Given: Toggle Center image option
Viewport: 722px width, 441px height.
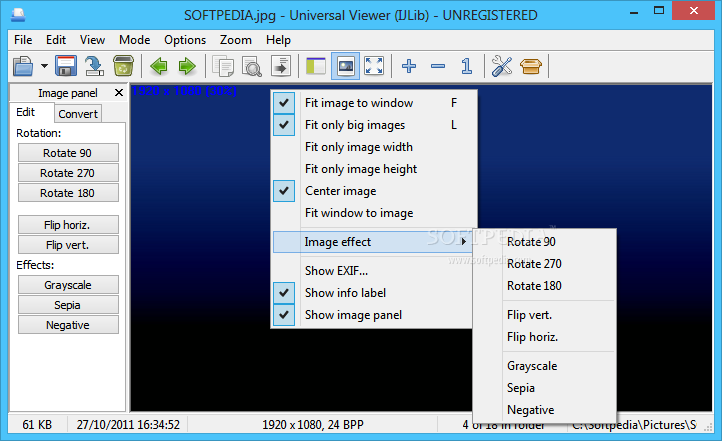Looking at the screenshot, I should (373, 191).
